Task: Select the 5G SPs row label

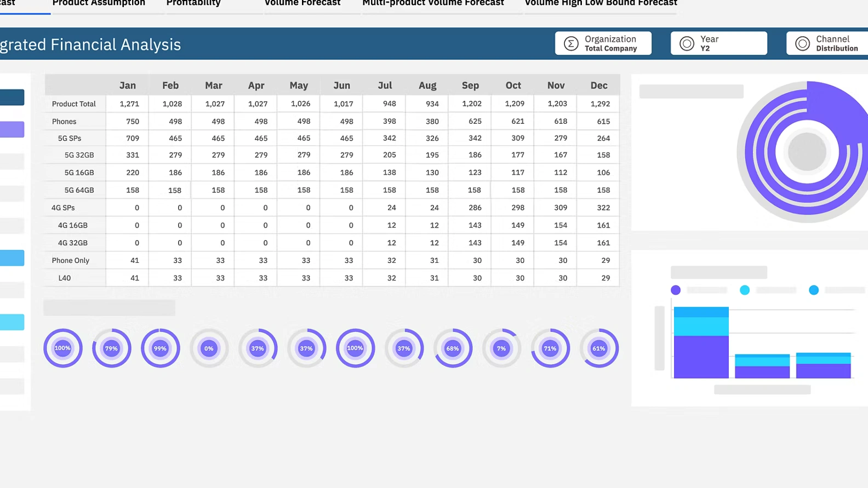Action: tap(70, 139)
